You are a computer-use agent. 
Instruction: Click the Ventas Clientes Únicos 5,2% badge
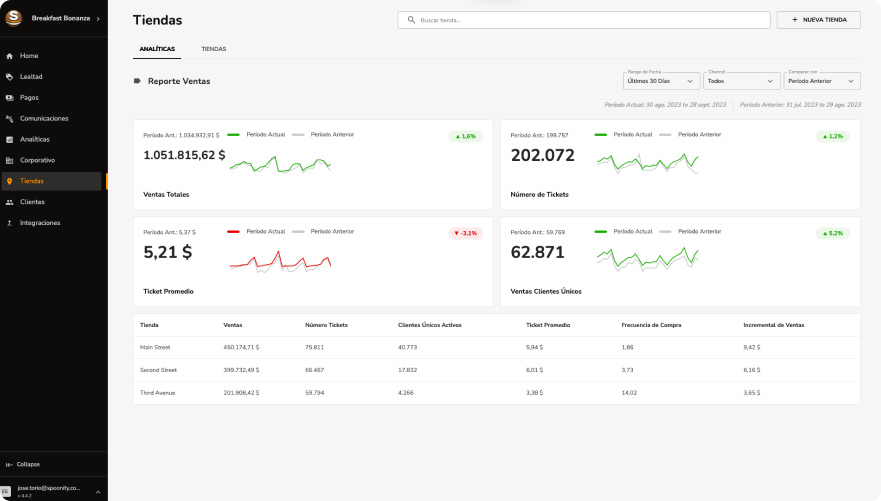(833, 233)
